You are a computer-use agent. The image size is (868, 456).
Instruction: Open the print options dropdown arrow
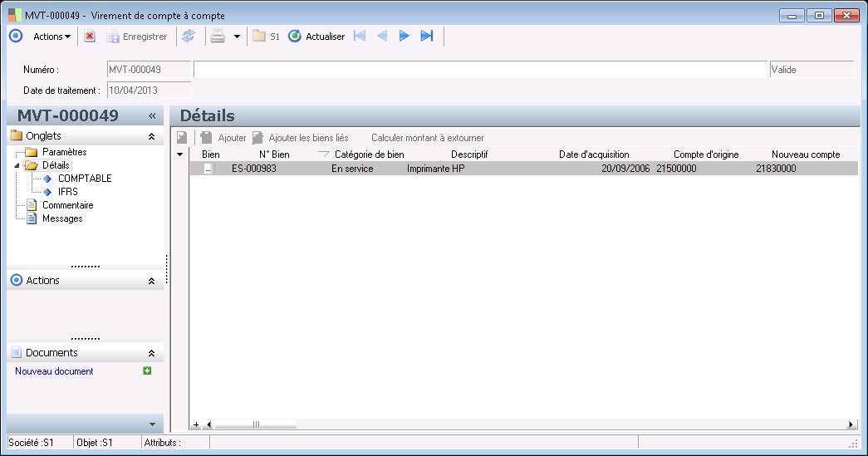(237, 37)
